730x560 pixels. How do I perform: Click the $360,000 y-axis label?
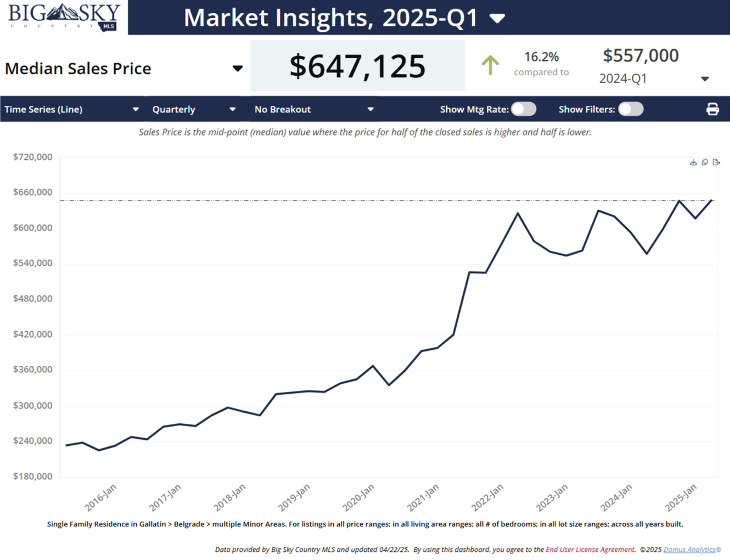[33, 369]
